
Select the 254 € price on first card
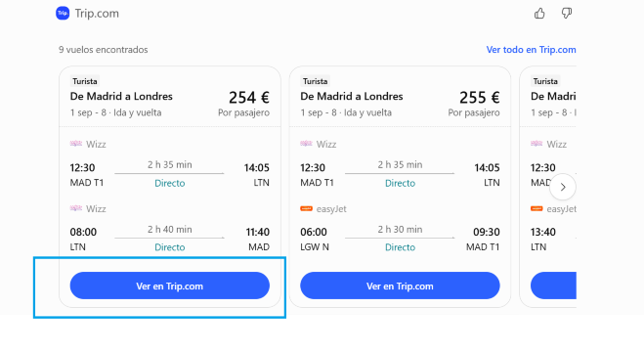[249, 98]
